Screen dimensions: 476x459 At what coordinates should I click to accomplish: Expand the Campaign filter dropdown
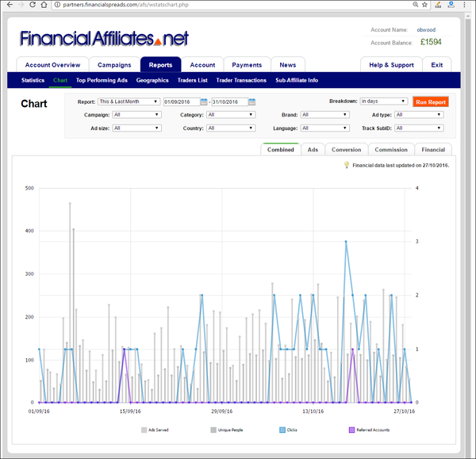139,114
